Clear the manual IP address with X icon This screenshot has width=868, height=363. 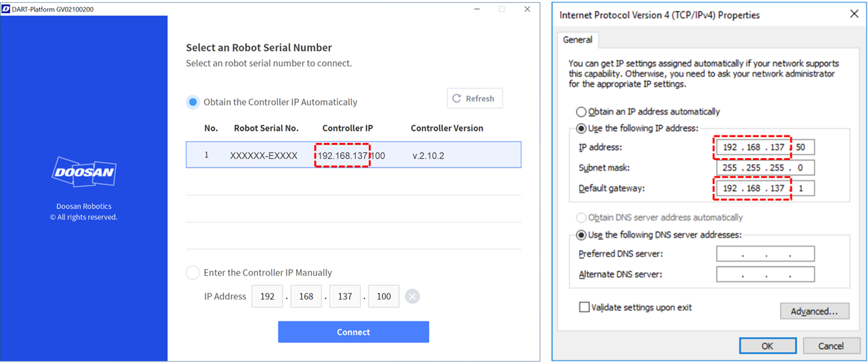pos(412,296)
